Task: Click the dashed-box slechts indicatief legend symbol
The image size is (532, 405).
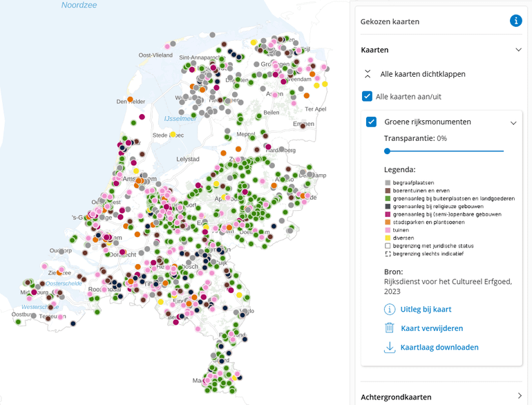Action: pyautogui.click(x=388, y=254)
